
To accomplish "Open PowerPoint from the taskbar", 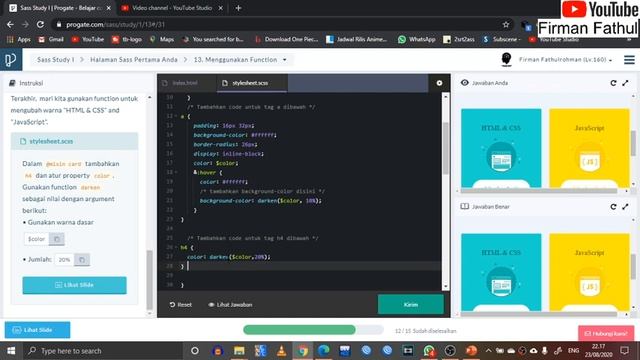I will click(x=471, y=351).
